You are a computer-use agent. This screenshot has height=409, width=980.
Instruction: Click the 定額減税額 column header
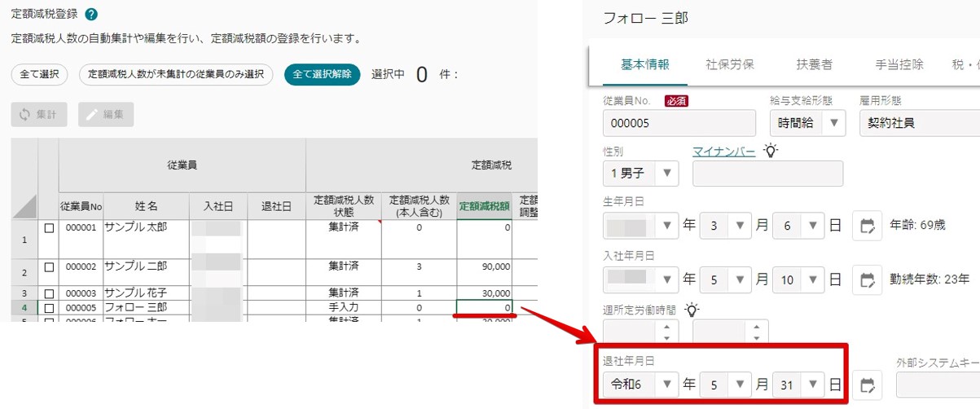pos(484,206)
